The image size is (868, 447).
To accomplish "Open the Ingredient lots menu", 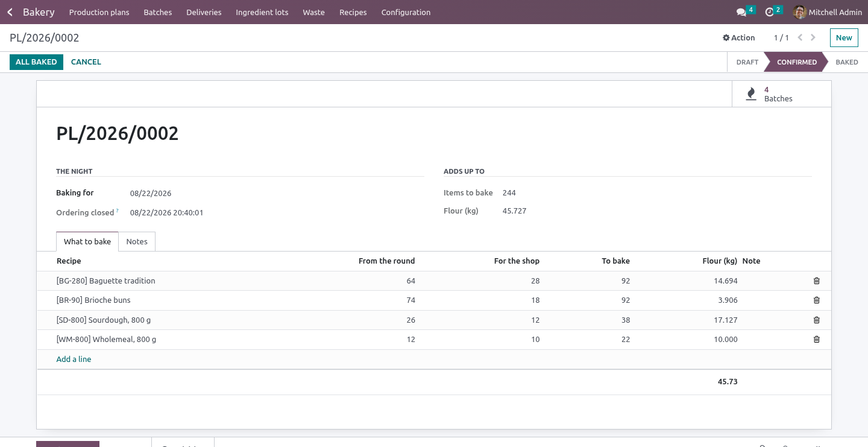I will pos(262,12).
